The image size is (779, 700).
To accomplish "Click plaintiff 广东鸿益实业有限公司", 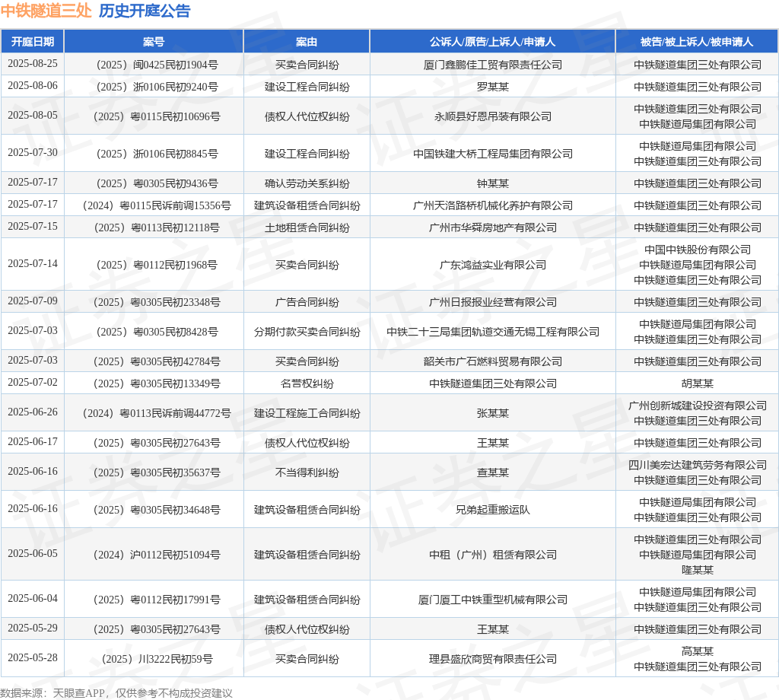I will pos(493,265).
